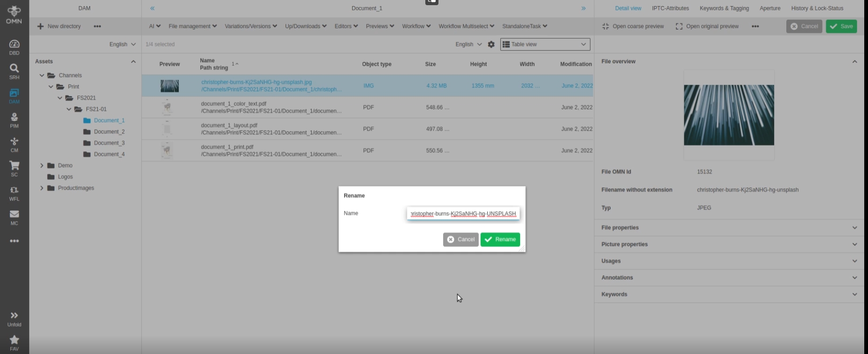Open the SRH search module
Image resolution: width=868 pixels, height=354 pixels.
tap(14, 71)
